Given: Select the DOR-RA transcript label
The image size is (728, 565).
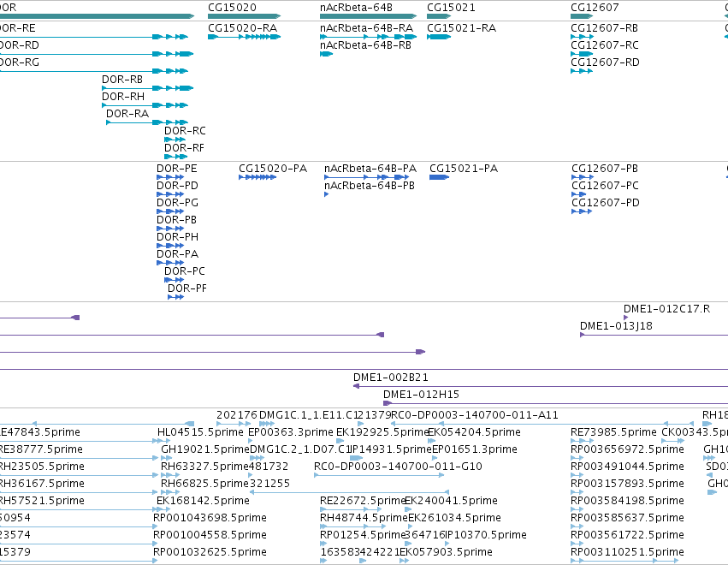Looking at the screenshot, I should [x=127, y=114].
